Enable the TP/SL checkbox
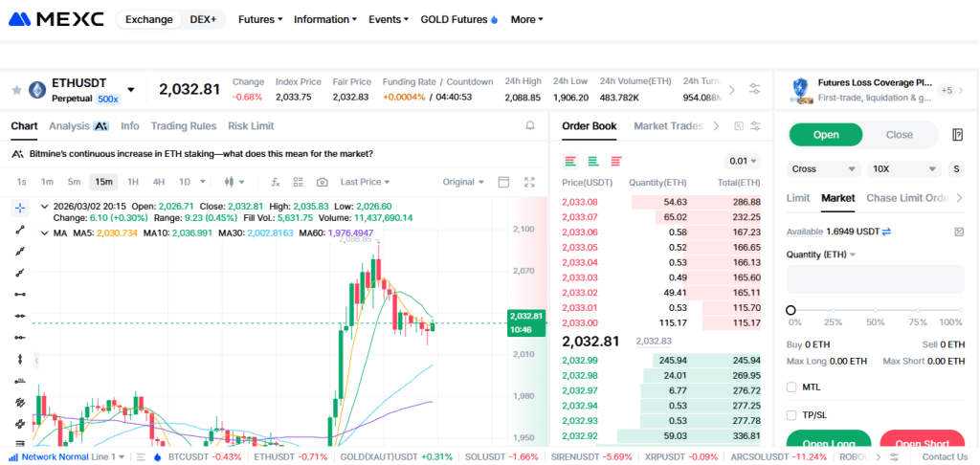 click(791, 415)
